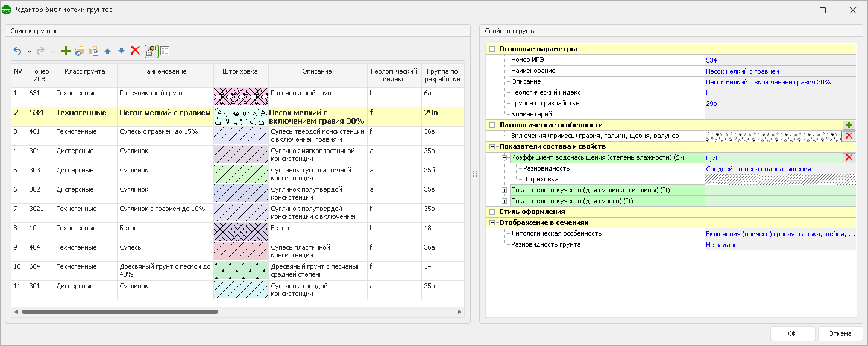Click Штриховка hatch pattern in properties
The height and width of the screenshot is (346, 868).
pos(781,179)
